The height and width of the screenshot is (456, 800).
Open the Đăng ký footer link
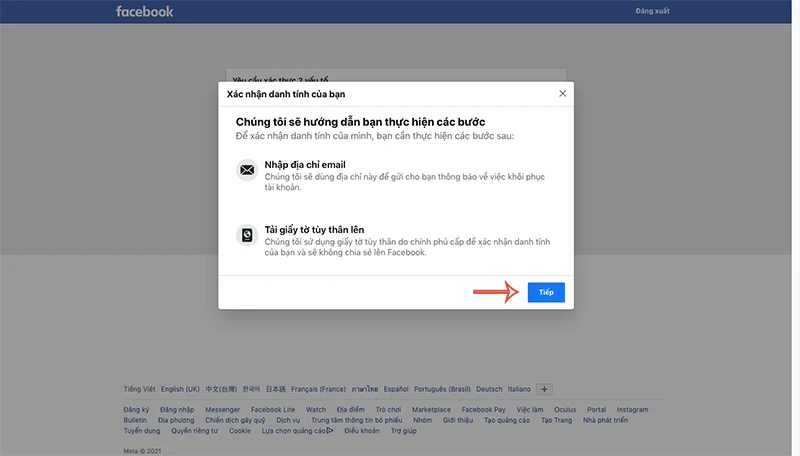click(x=136, y=410)
